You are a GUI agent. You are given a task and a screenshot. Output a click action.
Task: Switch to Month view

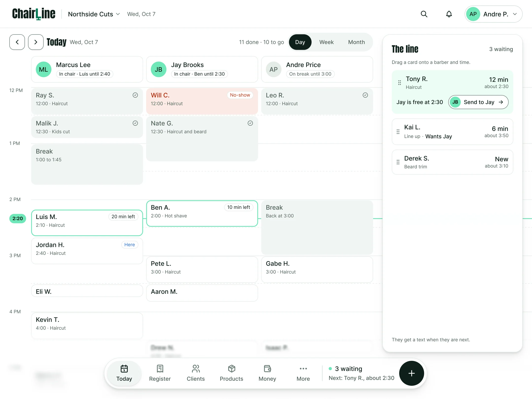356,42
